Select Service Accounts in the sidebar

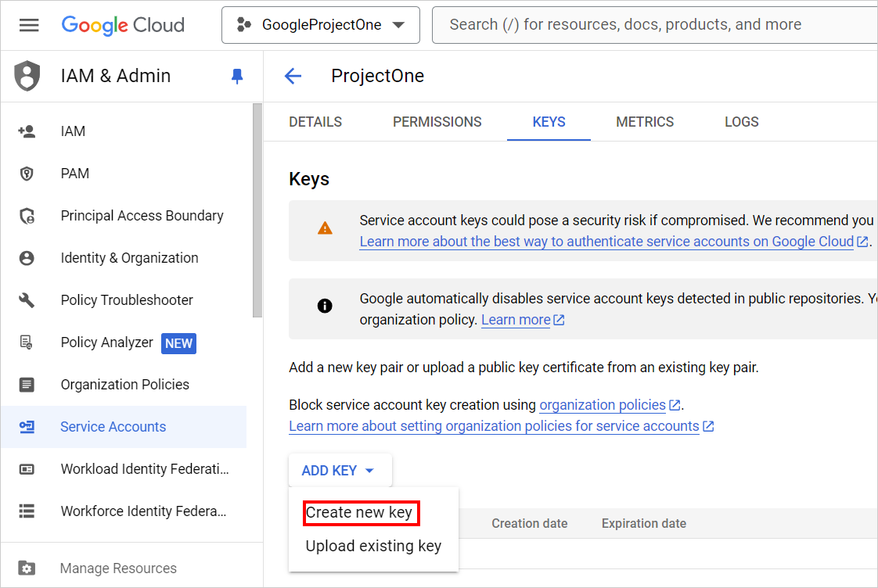coord(124,427)
